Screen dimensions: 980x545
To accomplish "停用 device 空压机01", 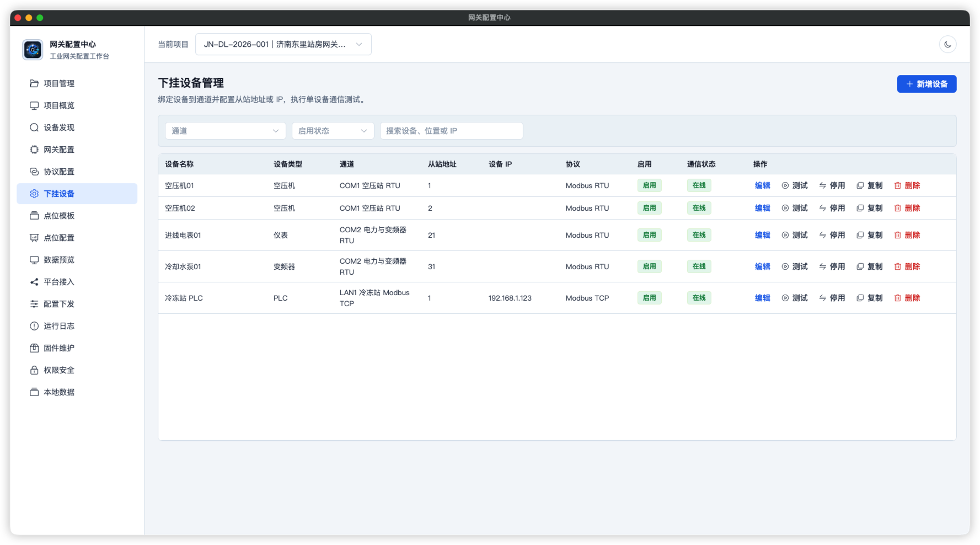I will click(832, 185).
